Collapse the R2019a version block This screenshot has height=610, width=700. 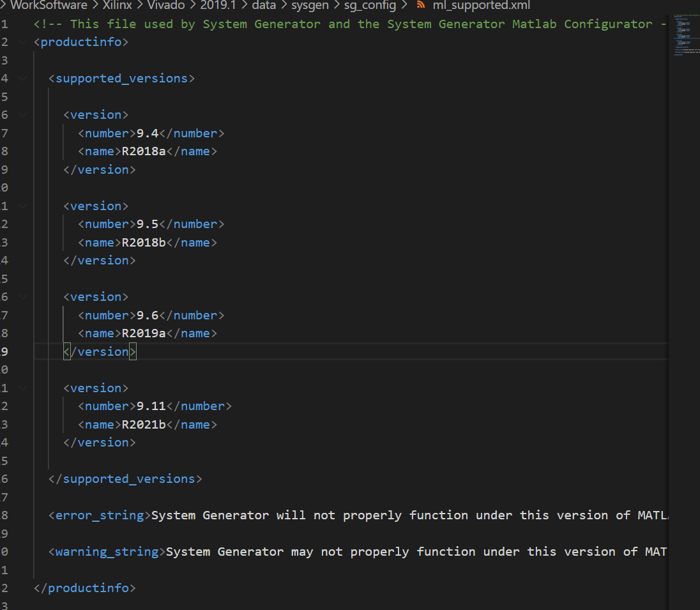point(22,296)
